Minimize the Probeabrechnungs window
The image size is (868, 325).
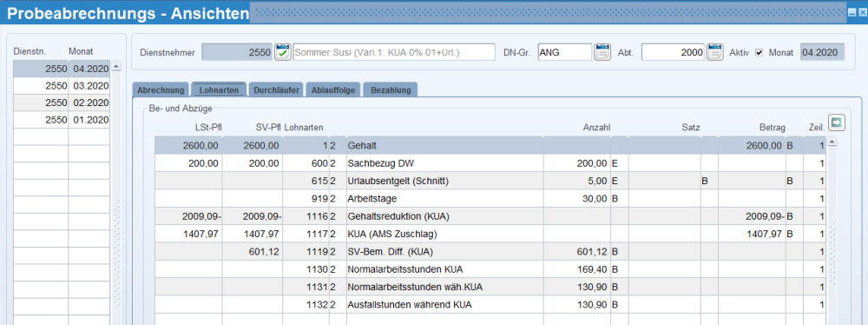(x=852, y=11)
